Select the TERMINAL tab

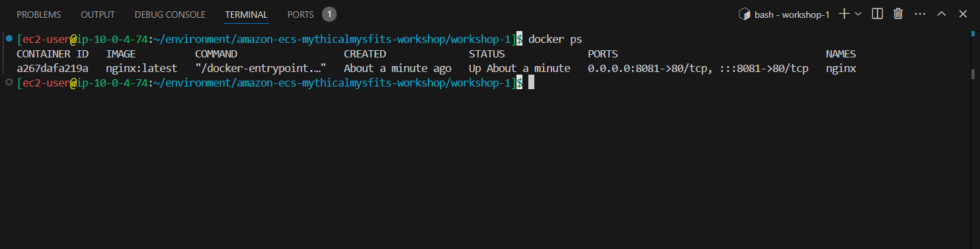(246, 15)
